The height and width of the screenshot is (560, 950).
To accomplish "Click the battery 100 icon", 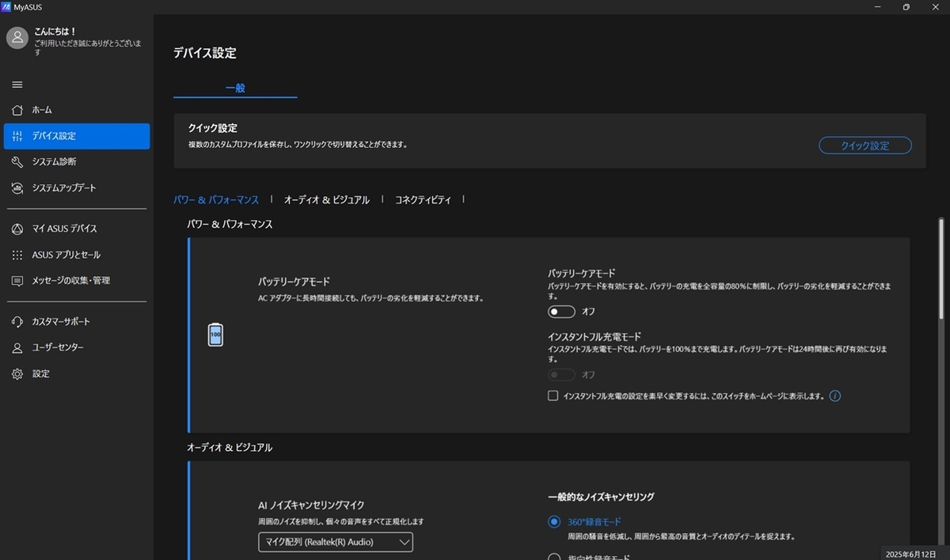I will (x=215, y=335).
